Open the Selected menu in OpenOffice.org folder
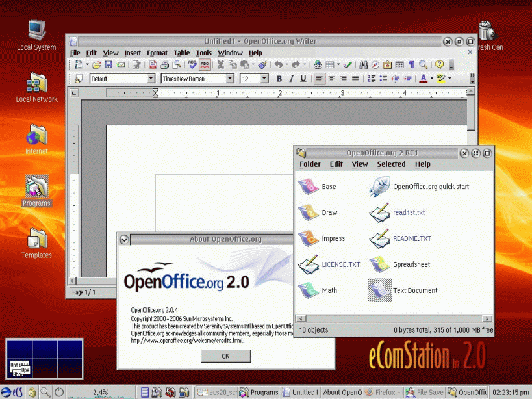The width and height of the screenshot is (532, 399). click(391, 164)
